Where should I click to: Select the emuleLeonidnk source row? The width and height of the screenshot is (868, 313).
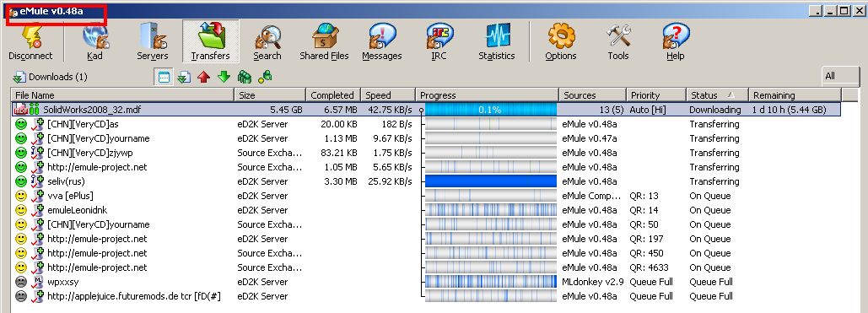tap(426, 210)
